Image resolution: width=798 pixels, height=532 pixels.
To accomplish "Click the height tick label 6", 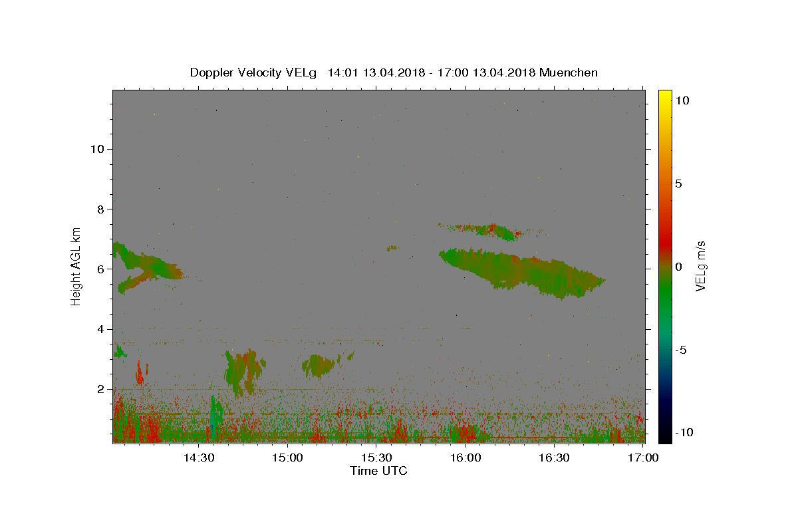I will 100,269.
